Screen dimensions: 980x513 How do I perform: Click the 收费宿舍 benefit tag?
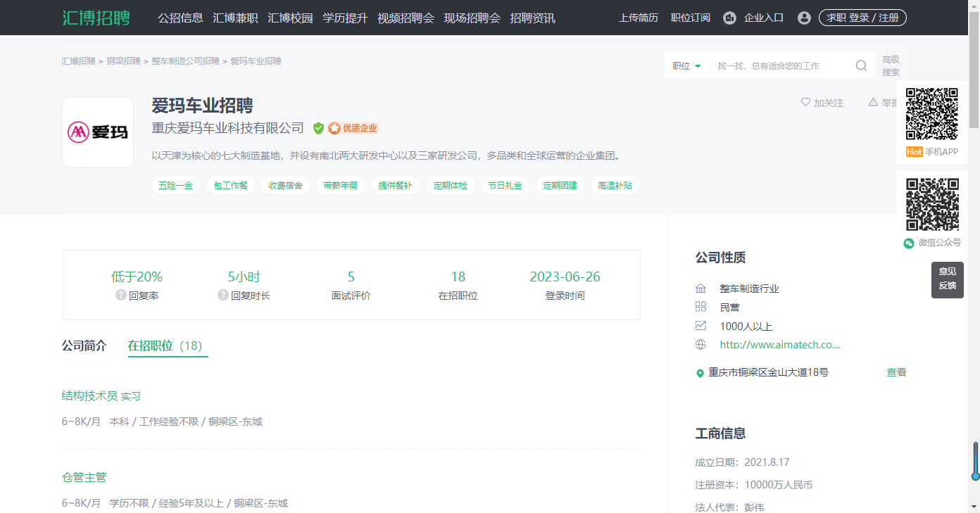(x=286, y=186)
